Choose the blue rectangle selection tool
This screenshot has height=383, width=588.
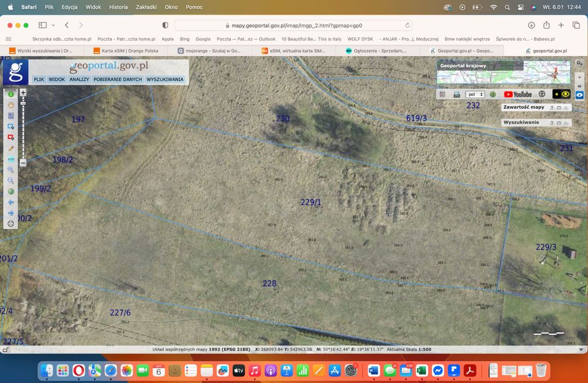[11, 127]
